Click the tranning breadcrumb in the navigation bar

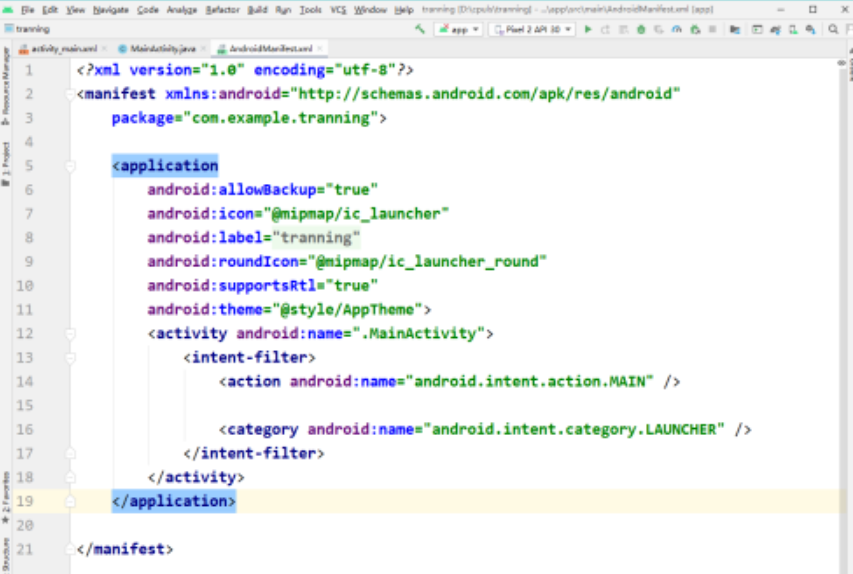tap(27, 29)
